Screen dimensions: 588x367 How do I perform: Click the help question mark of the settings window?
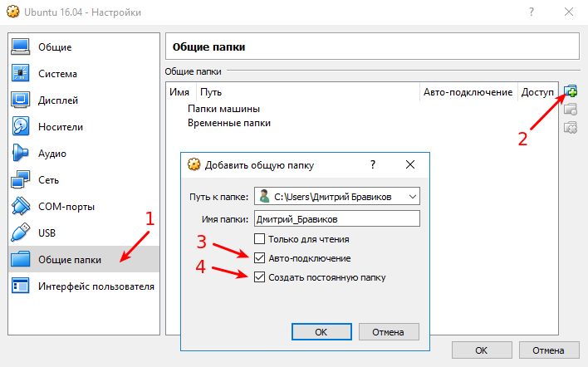coord(532,12)
